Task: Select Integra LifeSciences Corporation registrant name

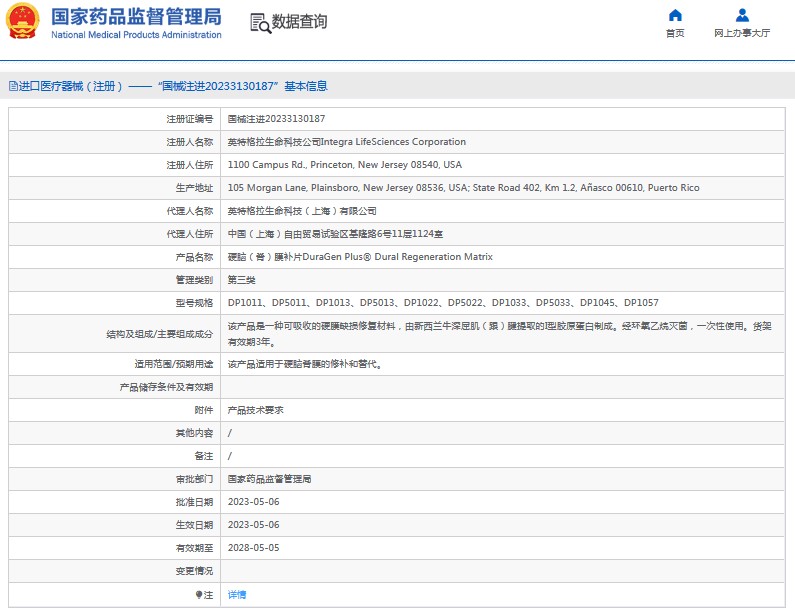Action: point(346,142)
